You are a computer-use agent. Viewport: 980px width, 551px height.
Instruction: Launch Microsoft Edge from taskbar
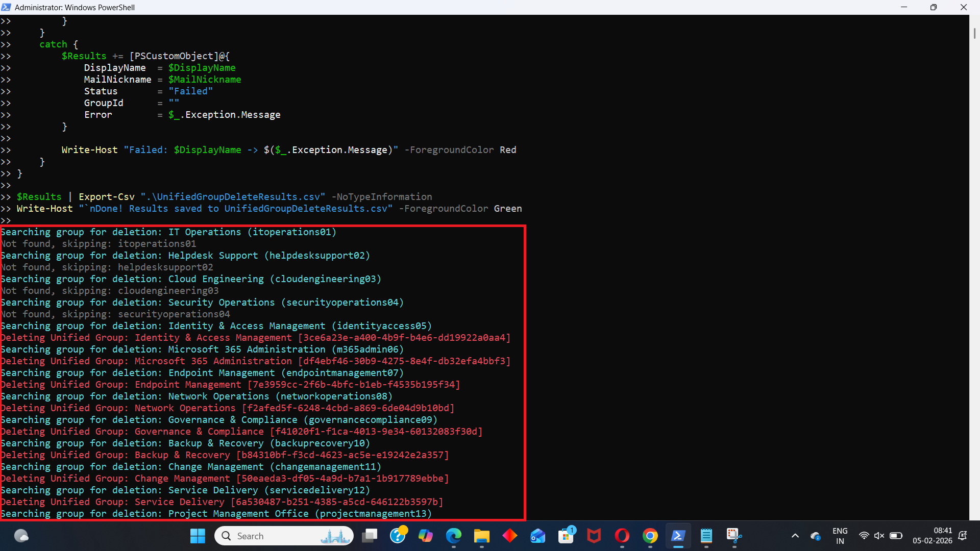click(453, 536)
